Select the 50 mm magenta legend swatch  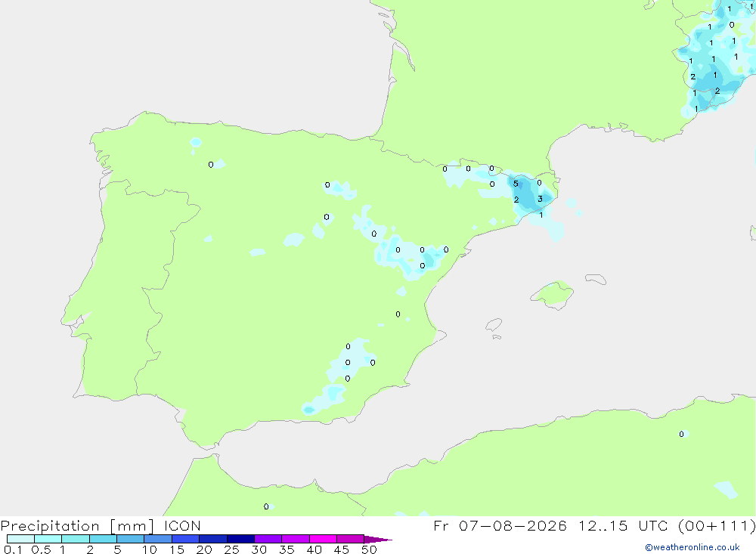tap(350, 539)
